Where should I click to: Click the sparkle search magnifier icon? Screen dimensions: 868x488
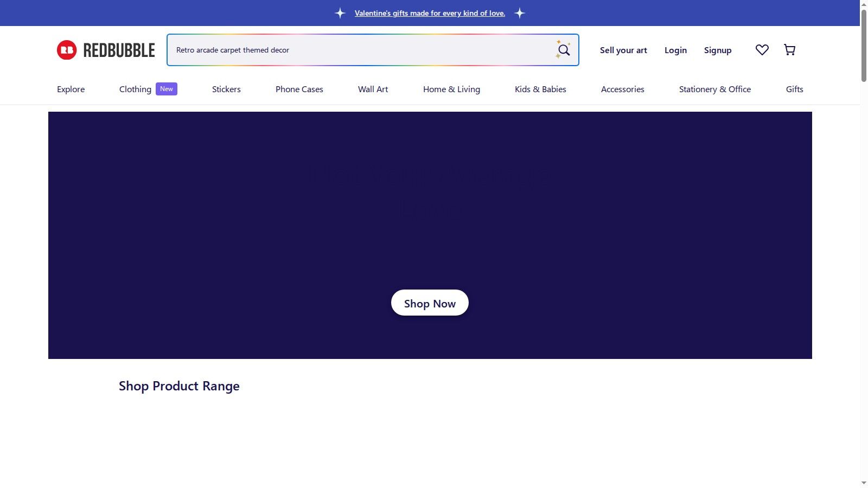coord(563,50)
